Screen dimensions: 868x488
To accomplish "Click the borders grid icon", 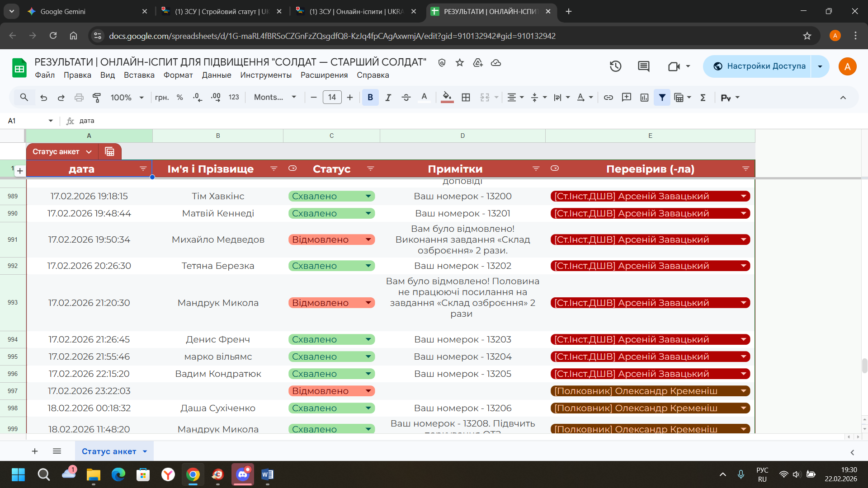I will (x=466, y=97).
